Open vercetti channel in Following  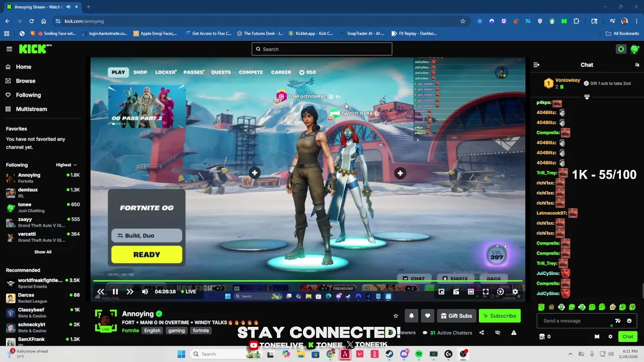pos(43,237)
